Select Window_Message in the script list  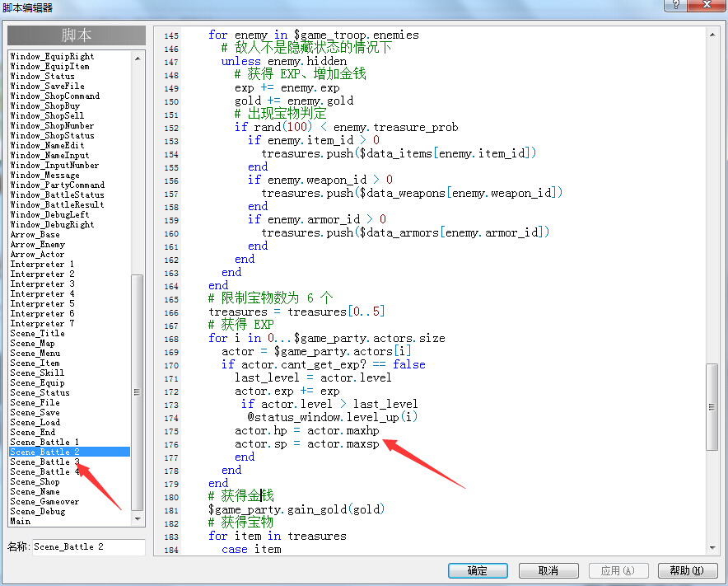click(x=45, y=176)
